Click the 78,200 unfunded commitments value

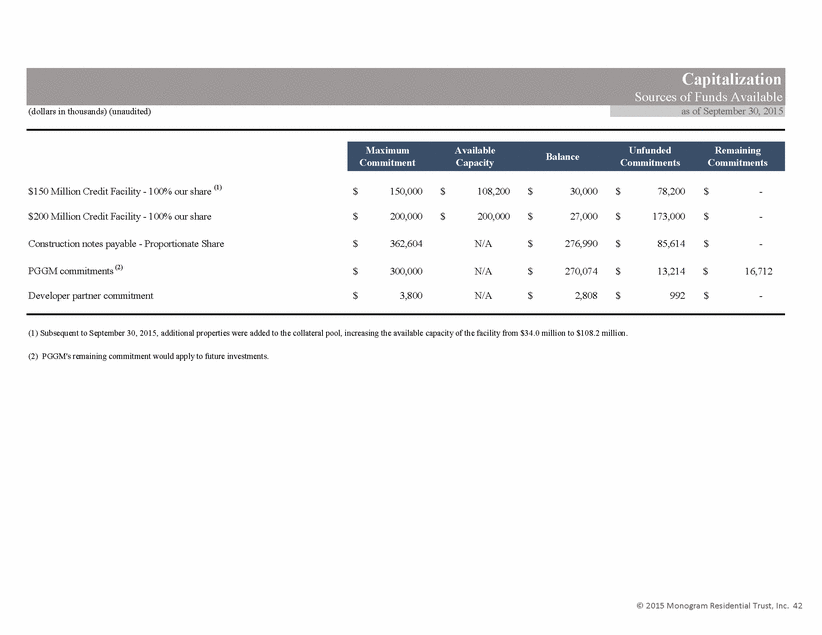click(x=671, y=191)
